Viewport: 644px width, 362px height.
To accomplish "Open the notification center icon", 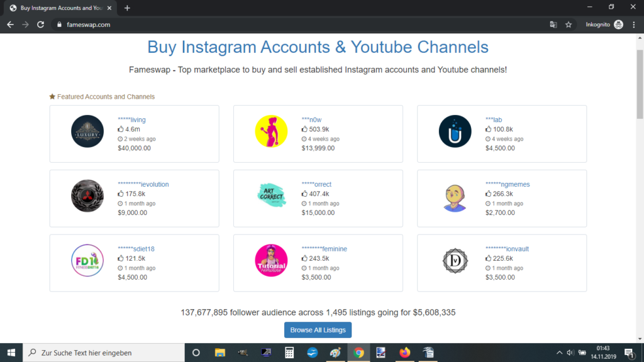I will pyautogui.click(x=629, y=353).
